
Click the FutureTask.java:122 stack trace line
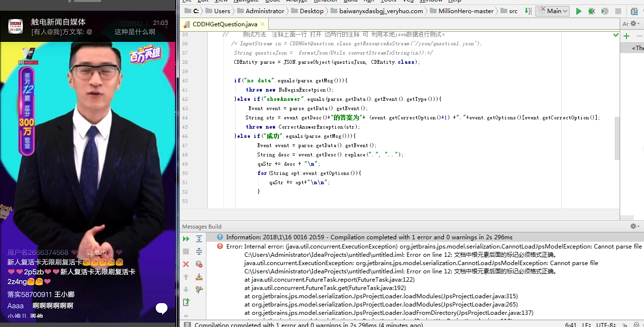pos(330,280)
